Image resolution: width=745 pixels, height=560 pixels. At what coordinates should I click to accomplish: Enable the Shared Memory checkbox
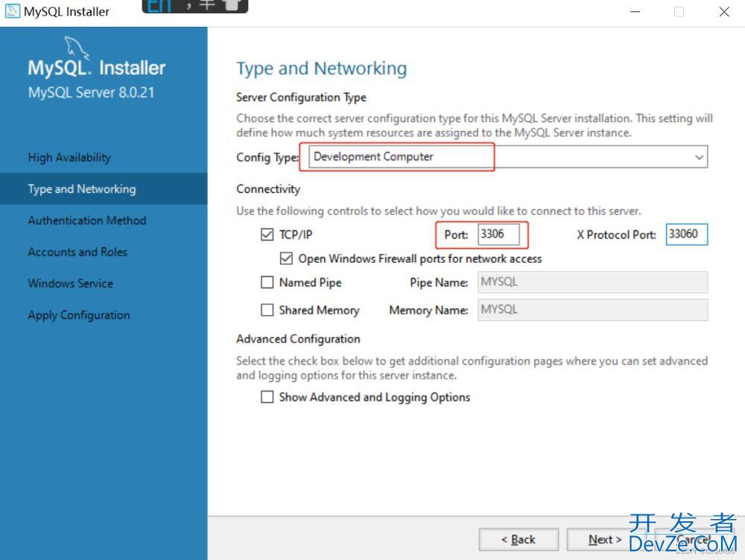267,311
